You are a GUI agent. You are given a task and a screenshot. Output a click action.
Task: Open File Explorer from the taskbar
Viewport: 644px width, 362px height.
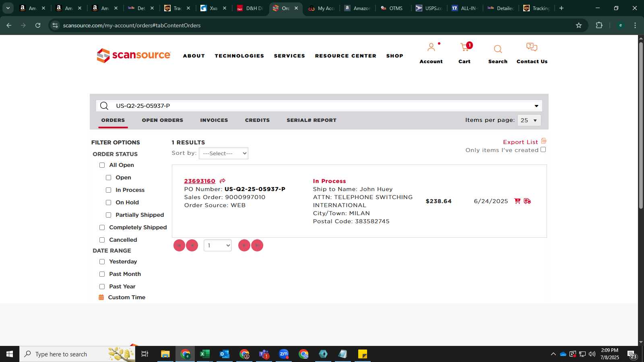[165, 354]
